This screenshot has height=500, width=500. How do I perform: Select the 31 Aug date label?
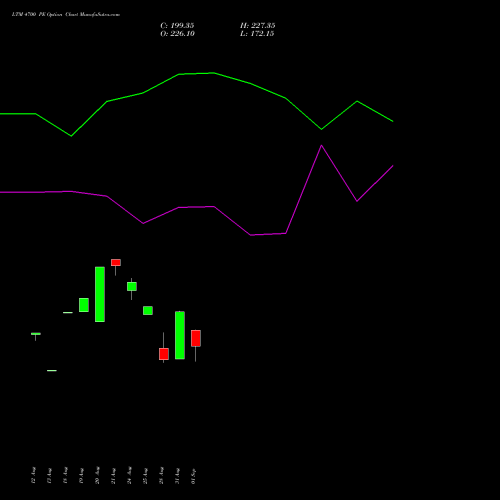click(177, 476)
